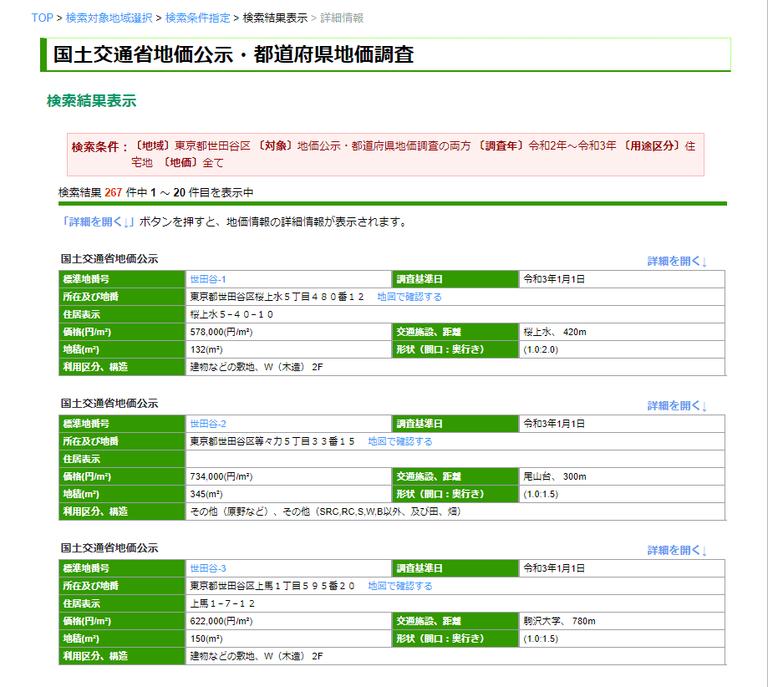768x687 pixels.
Task: Click 世田谷-2 land use その他（原野など） cell
Action: pyautogui.click(x=455, y=512)
